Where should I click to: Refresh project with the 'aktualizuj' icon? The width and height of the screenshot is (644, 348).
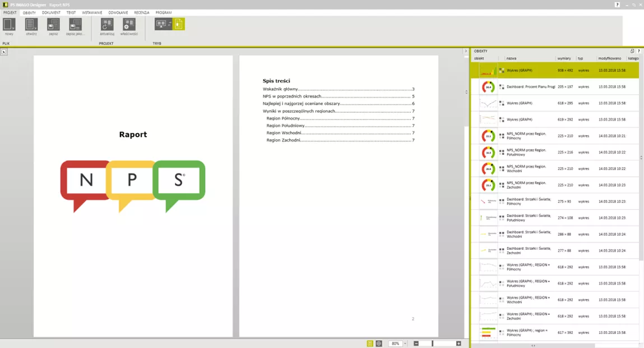click(107, 25)
